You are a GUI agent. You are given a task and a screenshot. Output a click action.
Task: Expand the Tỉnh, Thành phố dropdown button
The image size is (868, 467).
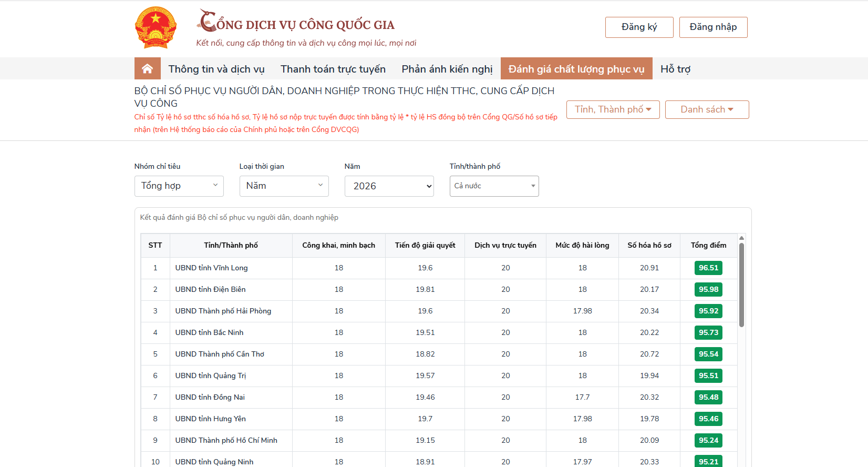(613, 109)
